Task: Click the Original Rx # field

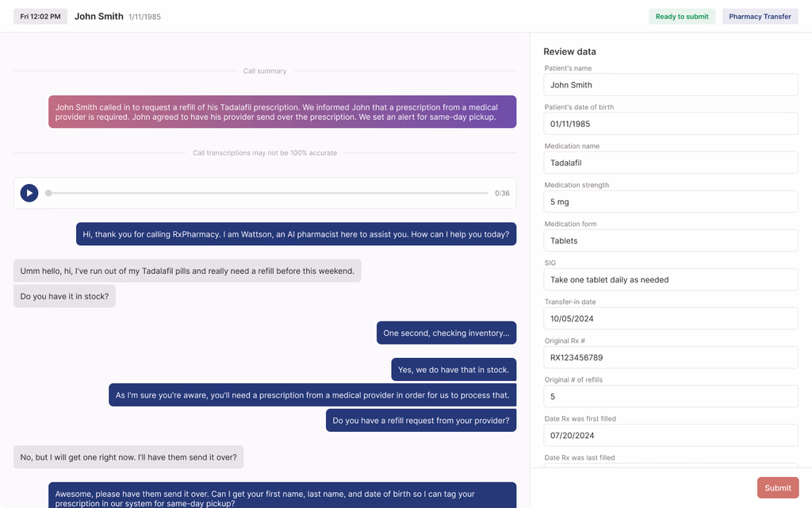Action: tap(670, 357)
